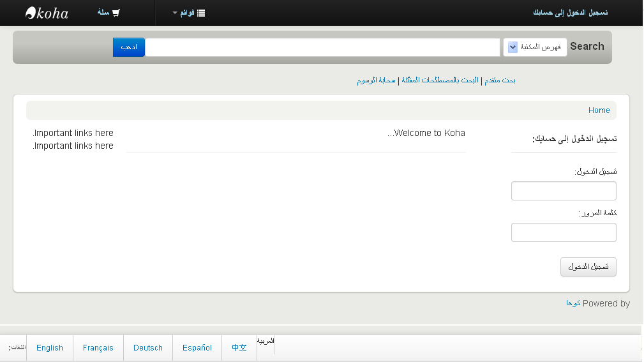Follow the كوها Powered by link
The height and width of the screenshot is (362, 644).
(573, 303)
